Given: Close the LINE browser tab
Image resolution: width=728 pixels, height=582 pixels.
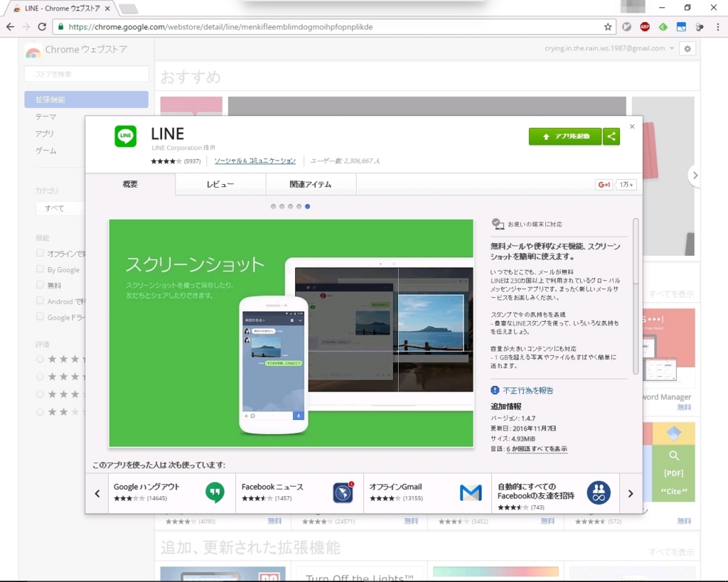Looking at the screenshot, I should [107, 9].
